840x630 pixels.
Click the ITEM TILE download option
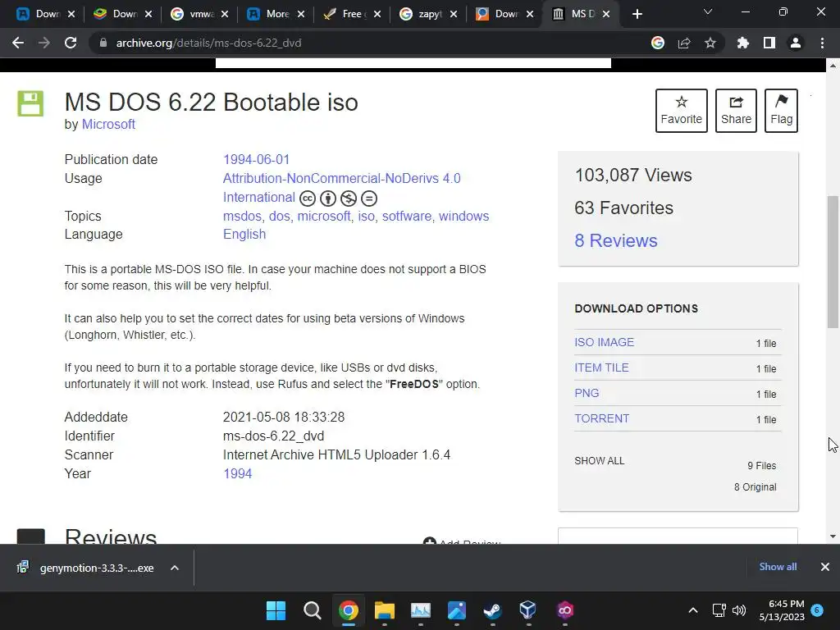601,368
